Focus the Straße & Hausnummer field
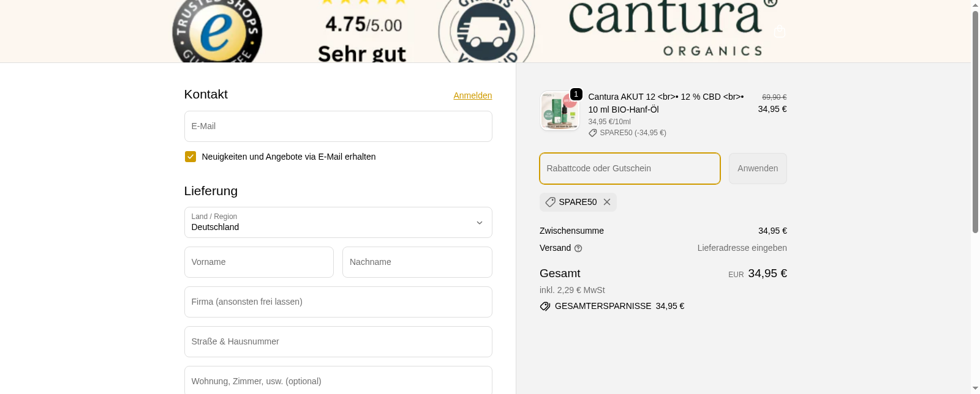Viewport: 980px width, 394px height. click(x=338, y=341)
